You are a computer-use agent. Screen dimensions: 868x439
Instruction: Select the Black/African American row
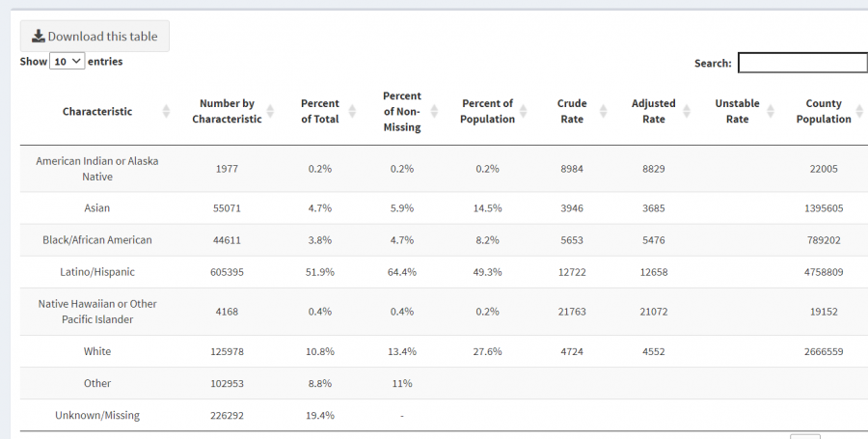click(97, 240)
